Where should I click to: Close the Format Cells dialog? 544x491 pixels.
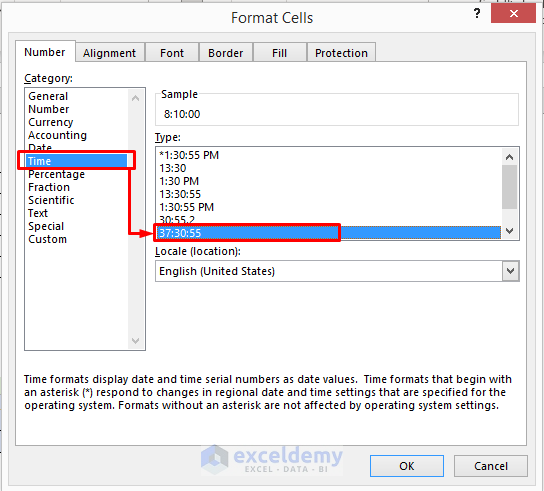[513, 14]
